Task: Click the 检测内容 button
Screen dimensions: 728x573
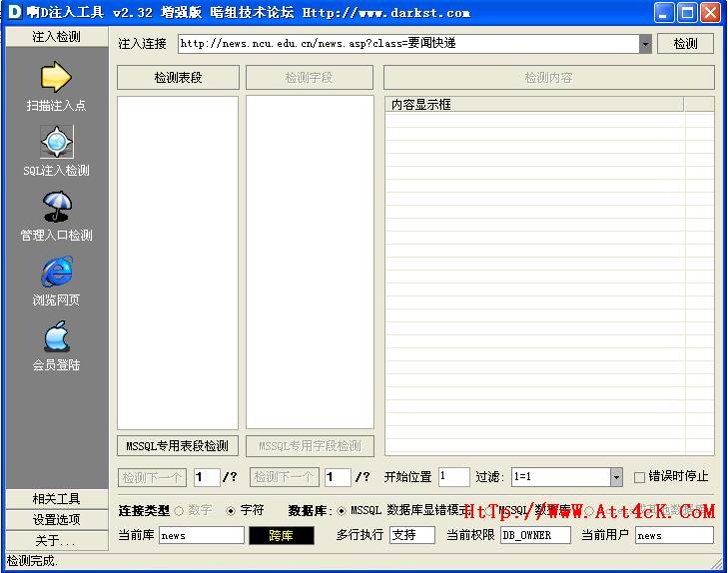Action: point(549,78)
